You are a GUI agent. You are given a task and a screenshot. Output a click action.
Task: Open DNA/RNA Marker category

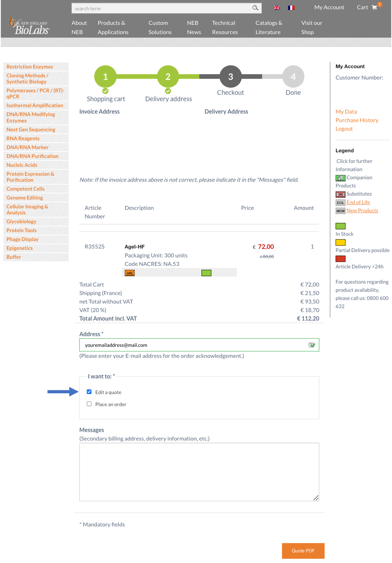coord(36,147)
